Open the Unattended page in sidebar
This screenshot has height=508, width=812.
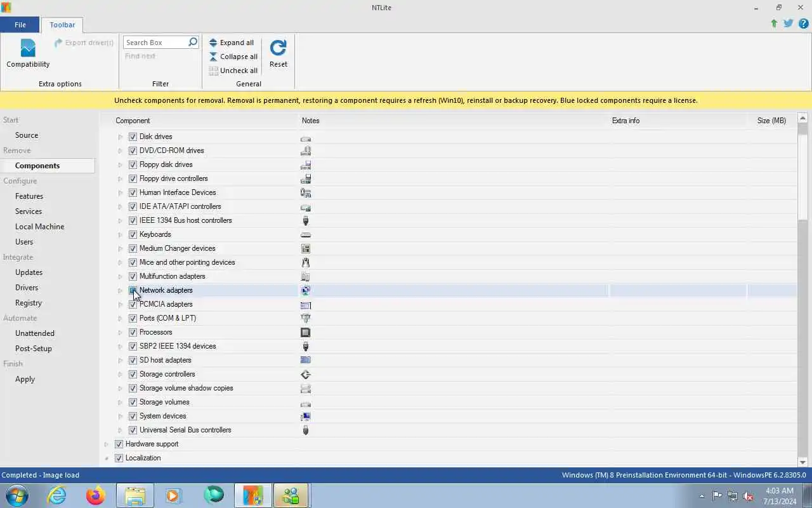35,333
